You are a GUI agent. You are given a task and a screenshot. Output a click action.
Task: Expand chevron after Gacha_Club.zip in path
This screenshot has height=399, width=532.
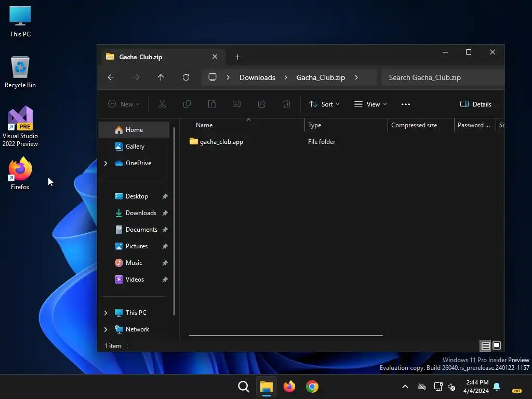(356, 77)
